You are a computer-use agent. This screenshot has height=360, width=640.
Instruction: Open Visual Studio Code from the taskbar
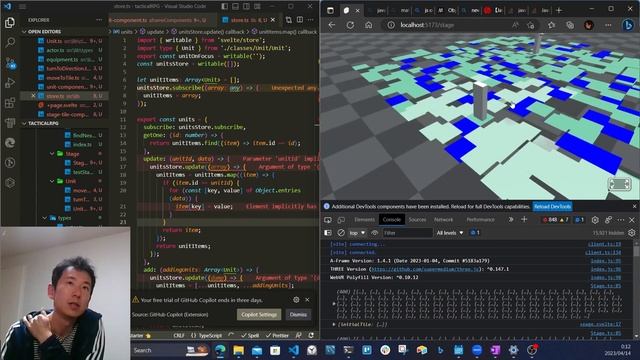pyautogui.click(x=293, y=350)
